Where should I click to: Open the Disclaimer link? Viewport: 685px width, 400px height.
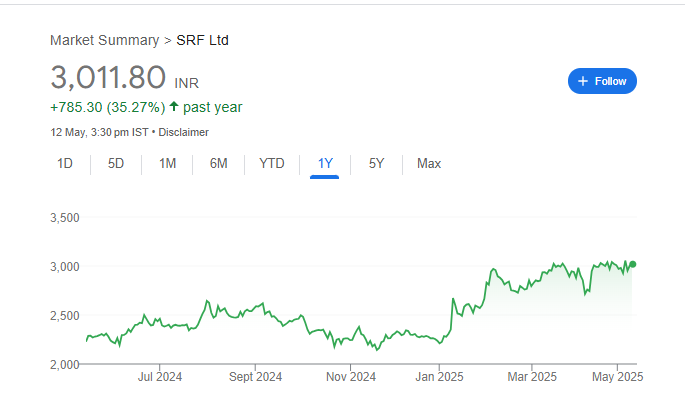tap(183, 132)
